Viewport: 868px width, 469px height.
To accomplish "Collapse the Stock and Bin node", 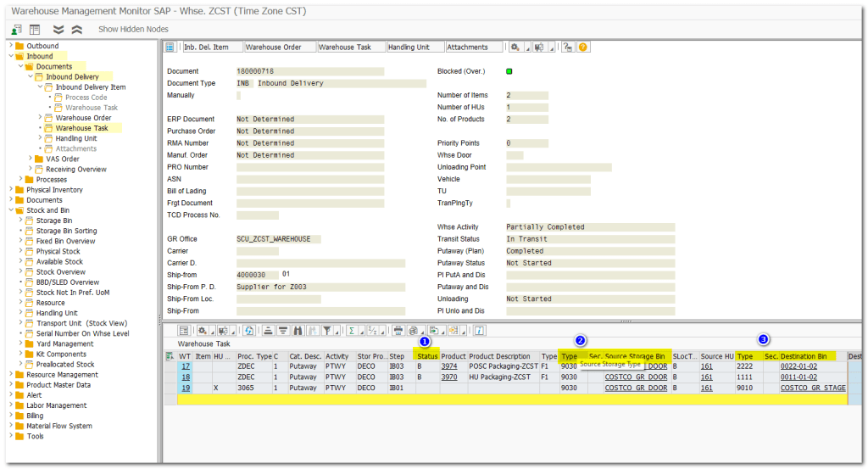I will [x=10, y=210].
